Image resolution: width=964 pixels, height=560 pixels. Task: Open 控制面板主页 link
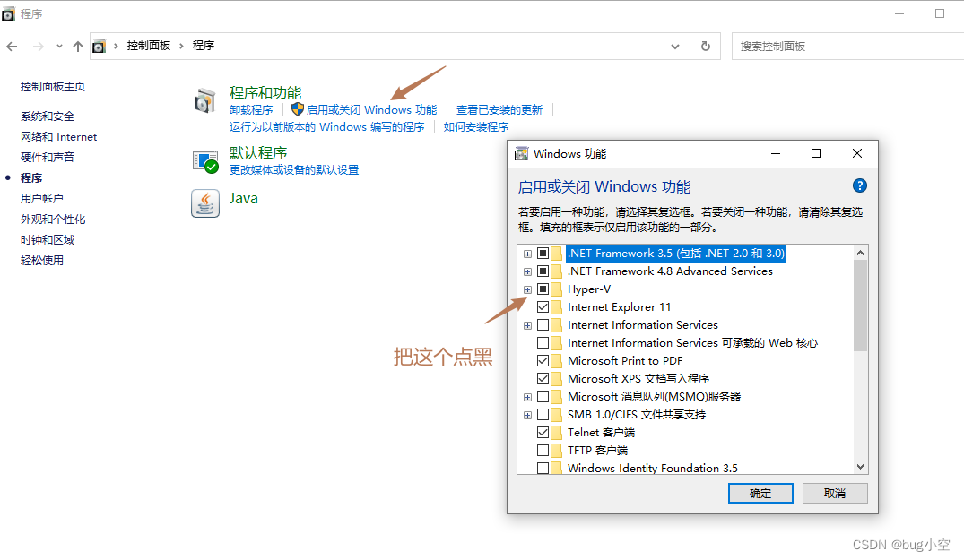(53, 87)
